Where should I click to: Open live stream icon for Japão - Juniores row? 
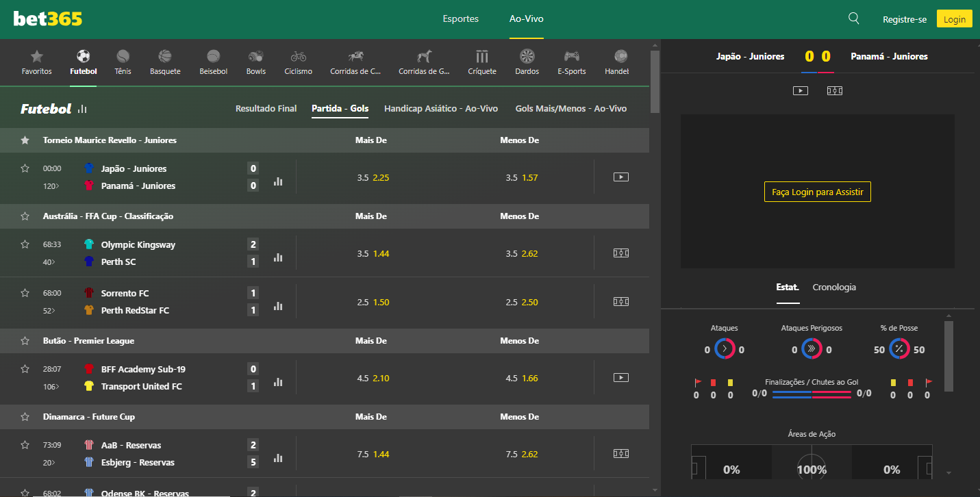tap(621, 177)
